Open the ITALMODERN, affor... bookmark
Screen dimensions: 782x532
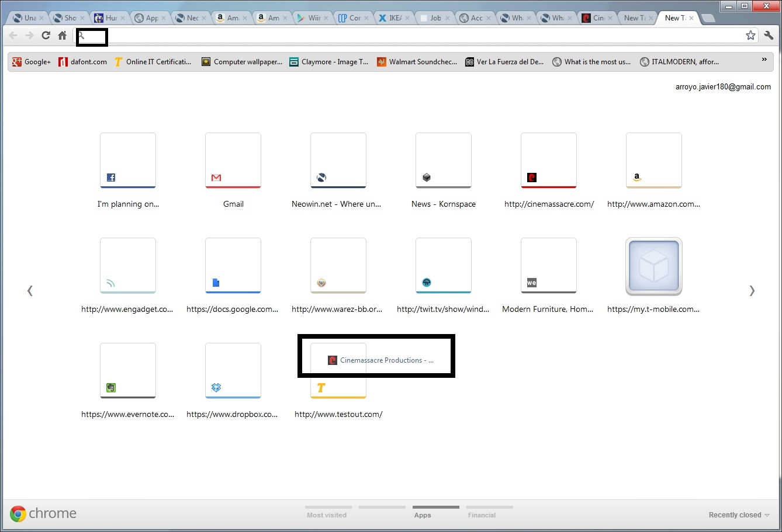680,62
